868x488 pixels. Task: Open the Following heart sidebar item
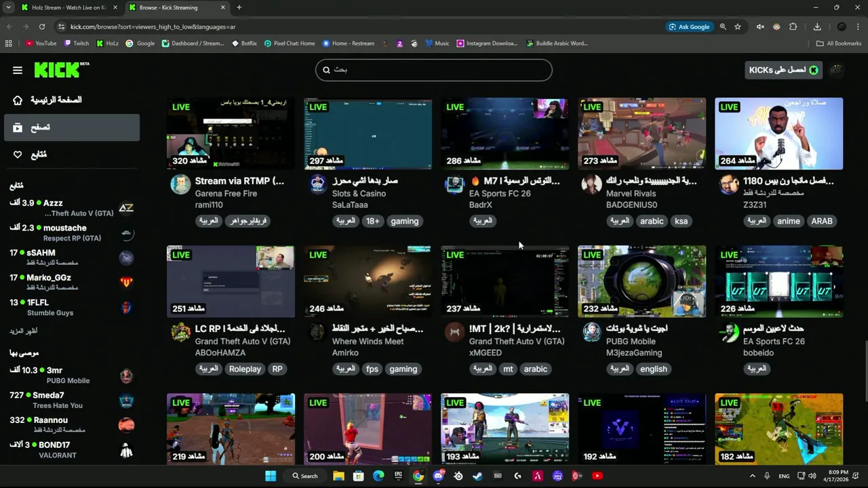[x=72, y=155]
